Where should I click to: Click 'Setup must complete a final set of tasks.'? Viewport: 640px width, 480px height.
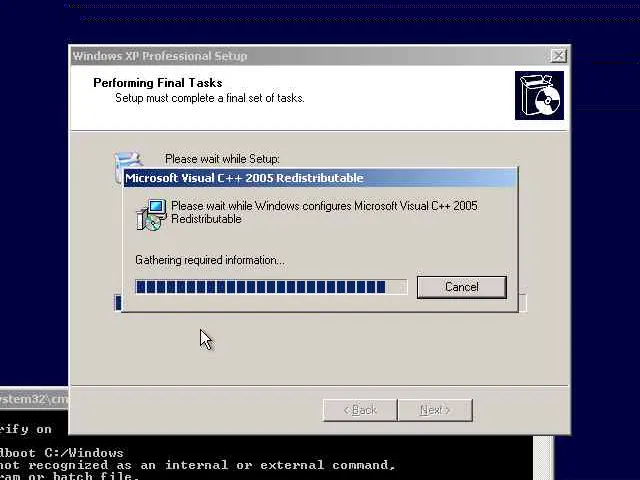pyautogui.click(x=210, y=98)
